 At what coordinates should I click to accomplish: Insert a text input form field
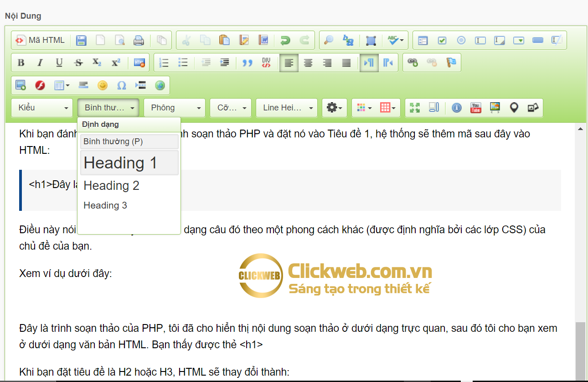480,40
